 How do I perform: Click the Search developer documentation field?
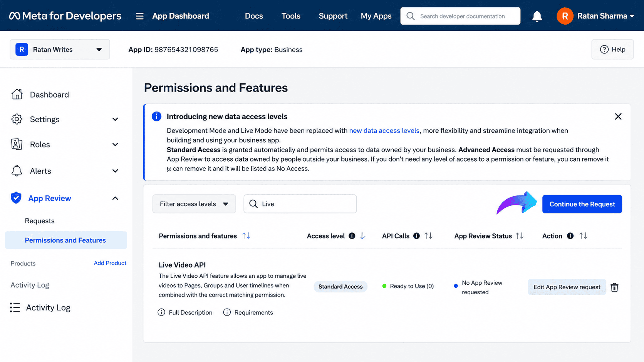(x=460, y=16)
